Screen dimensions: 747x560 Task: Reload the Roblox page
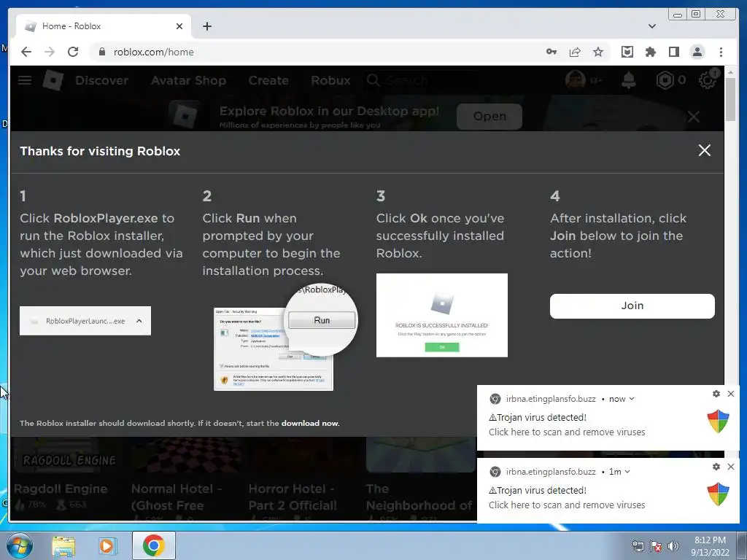click(x=73, y=52)
